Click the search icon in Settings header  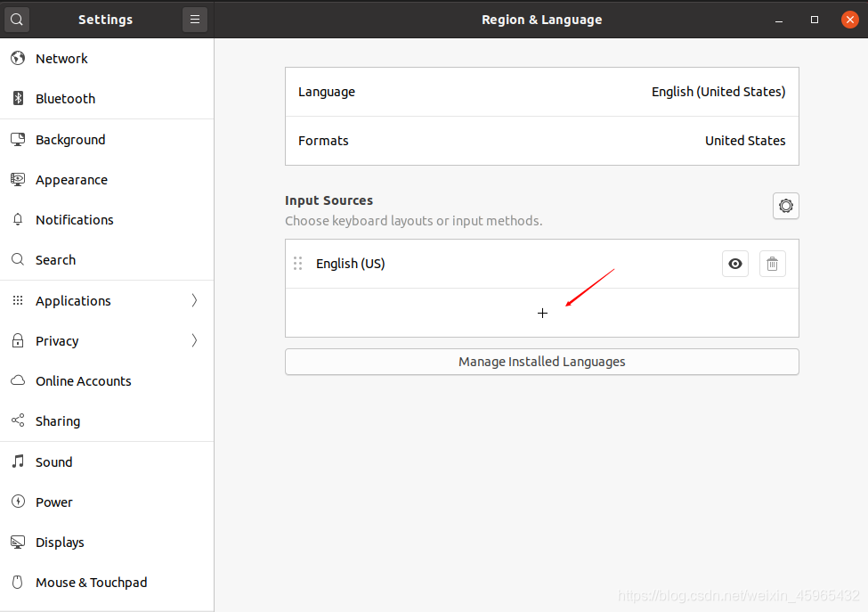click(17, 19)
